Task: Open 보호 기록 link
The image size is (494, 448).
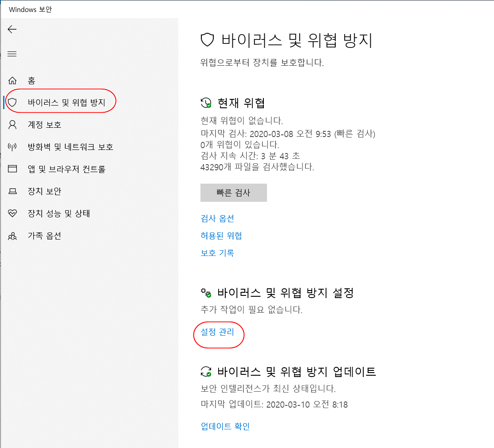Action: (217, 253)
